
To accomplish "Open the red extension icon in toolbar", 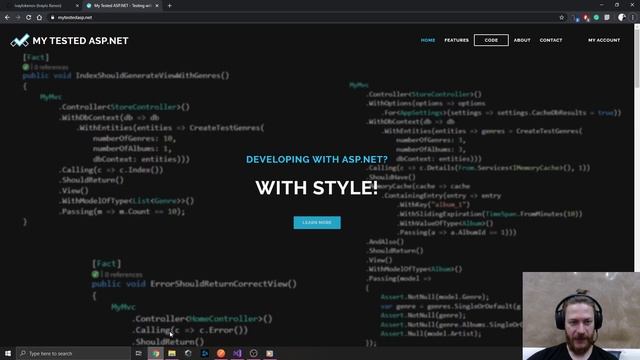I will pyautogui.click(x=586, y=18).
